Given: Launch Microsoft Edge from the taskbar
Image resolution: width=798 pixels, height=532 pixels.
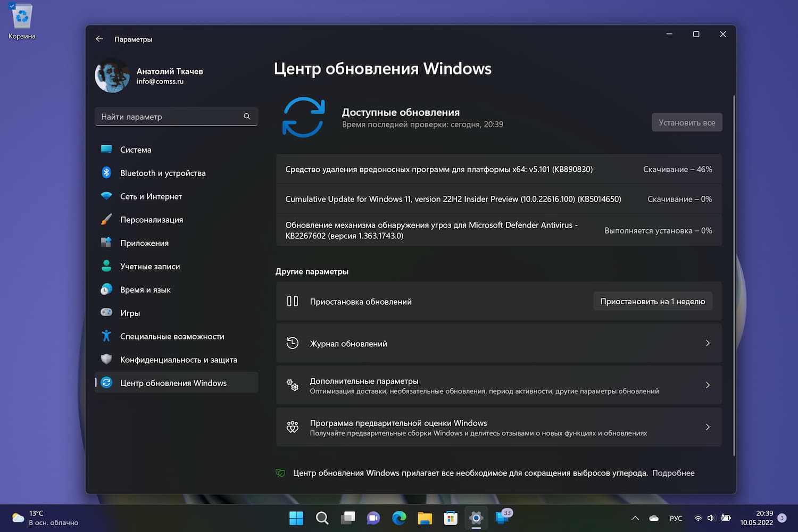Looking at the screenshot, I should point(399,518).
